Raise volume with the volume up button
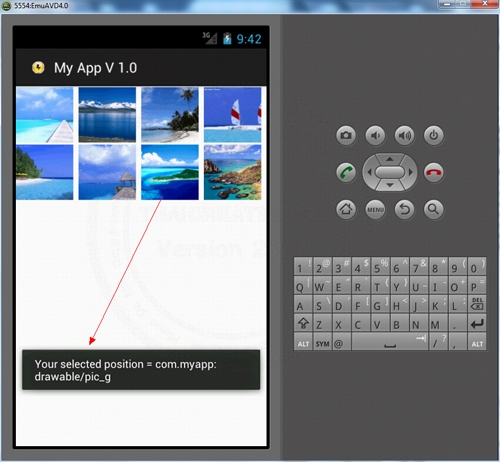The height and width of the screenshot is (462, 500). tap(404, 135)
